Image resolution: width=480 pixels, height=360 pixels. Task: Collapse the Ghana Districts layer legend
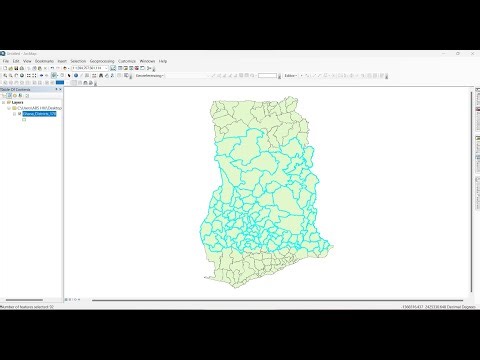(14, 114)
